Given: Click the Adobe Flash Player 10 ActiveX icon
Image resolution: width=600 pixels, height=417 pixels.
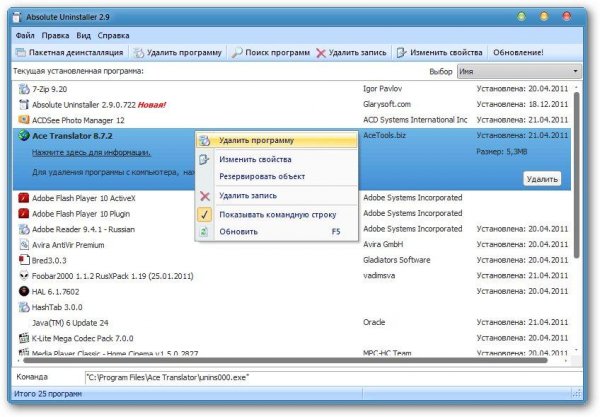Looking at the screenshot, I should (24, 198).
